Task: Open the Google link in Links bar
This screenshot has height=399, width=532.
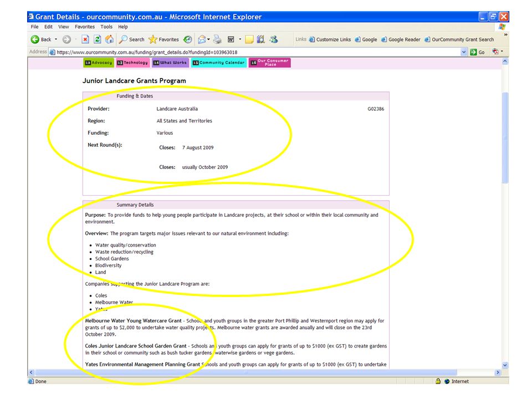Action: (366, 39)
